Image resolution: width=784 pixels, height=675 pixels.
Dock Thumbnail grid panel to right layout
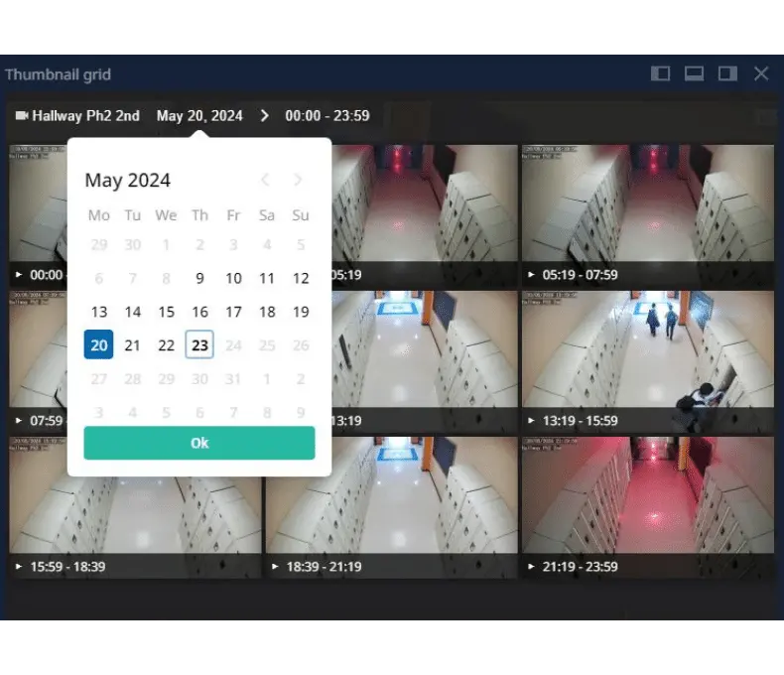(x=727, y=74)
